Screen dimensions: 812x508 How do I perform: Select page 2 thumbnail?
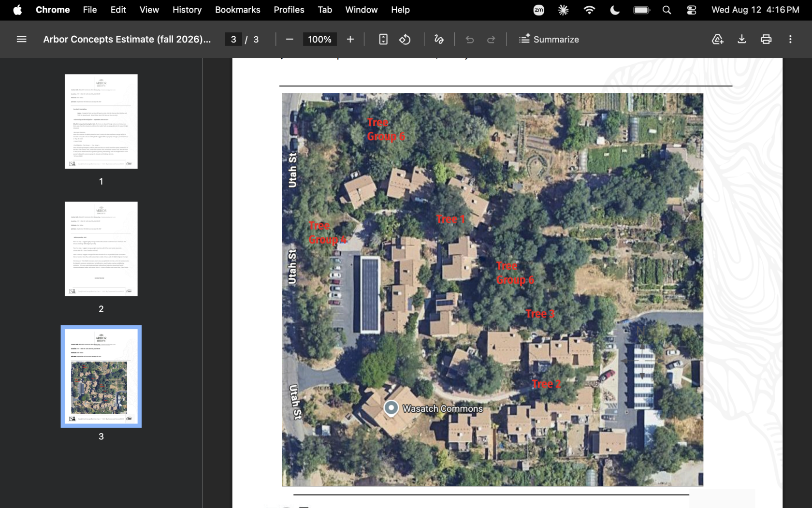pos(101,249)
